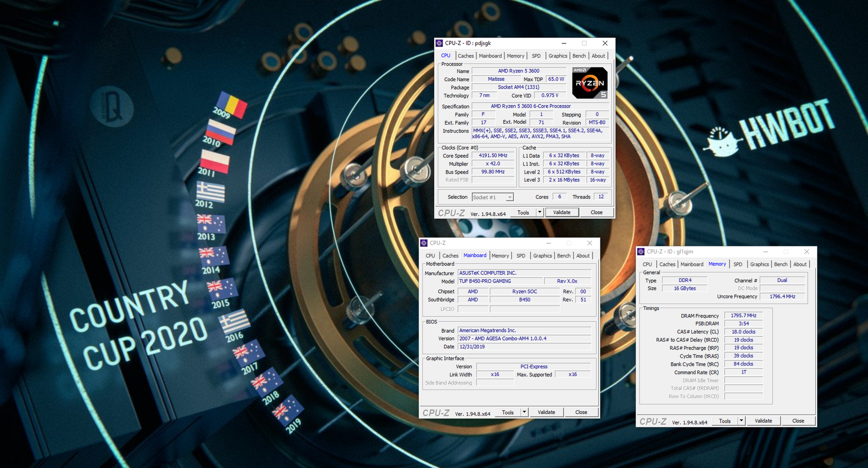
Task: Open Memory tab in pdjsgk window
Action: pos(515,56)
